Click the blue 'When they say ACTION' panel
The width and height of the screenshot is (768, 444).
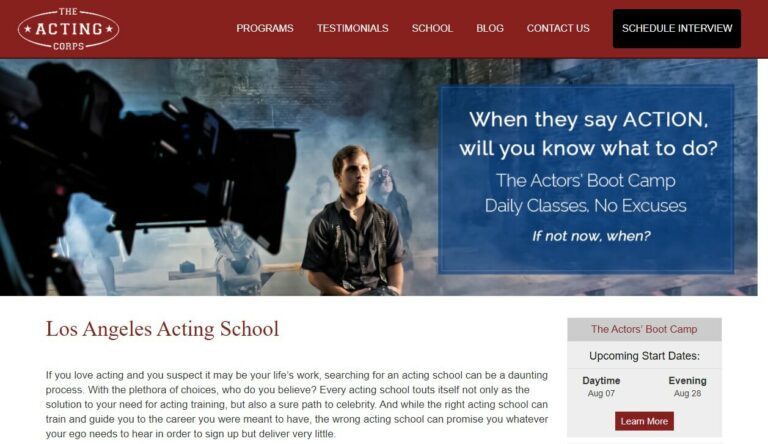point(586,179)
